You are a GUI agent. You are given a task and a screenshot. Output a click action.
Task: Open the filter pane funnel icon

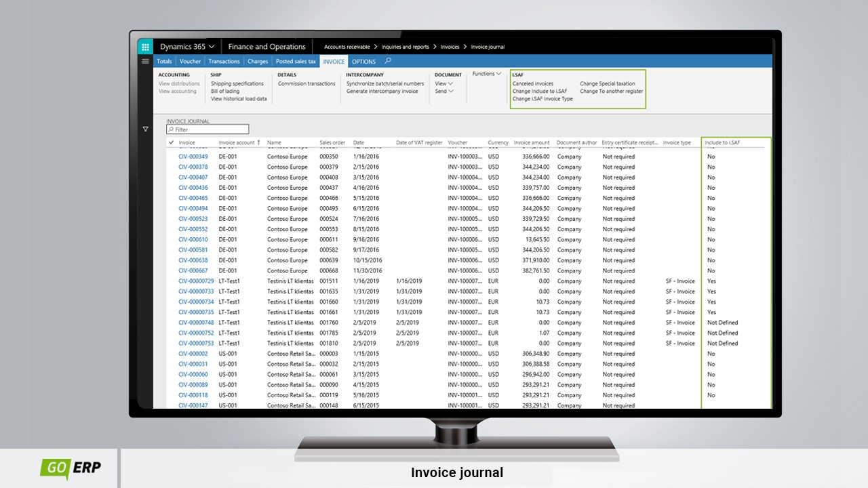145,129
